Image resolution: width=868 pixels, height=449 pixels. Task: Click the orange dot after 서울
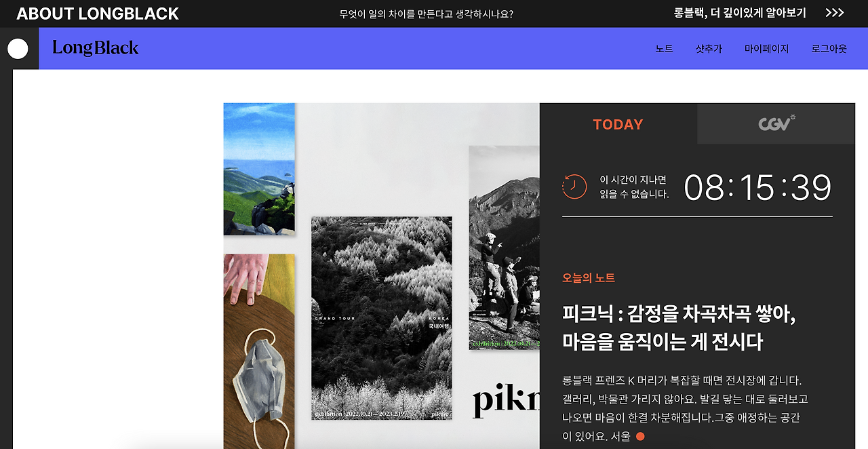point(640,436)
